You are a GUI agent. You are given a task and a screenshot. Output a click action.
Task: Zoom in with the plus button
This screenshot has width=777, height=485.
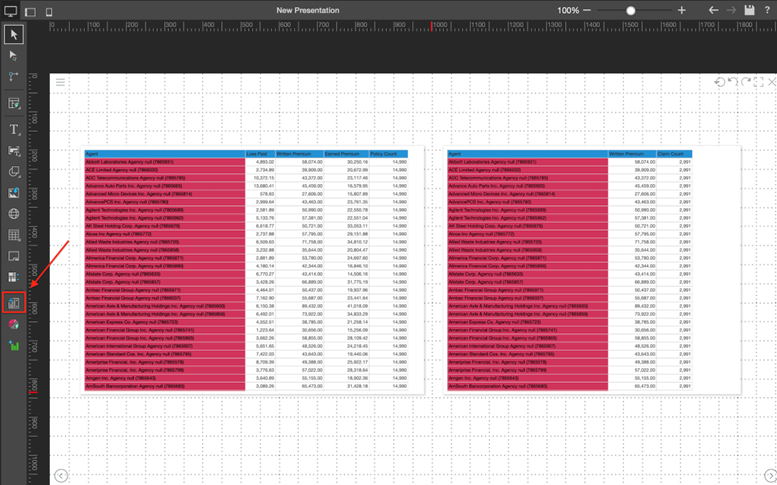681,10
